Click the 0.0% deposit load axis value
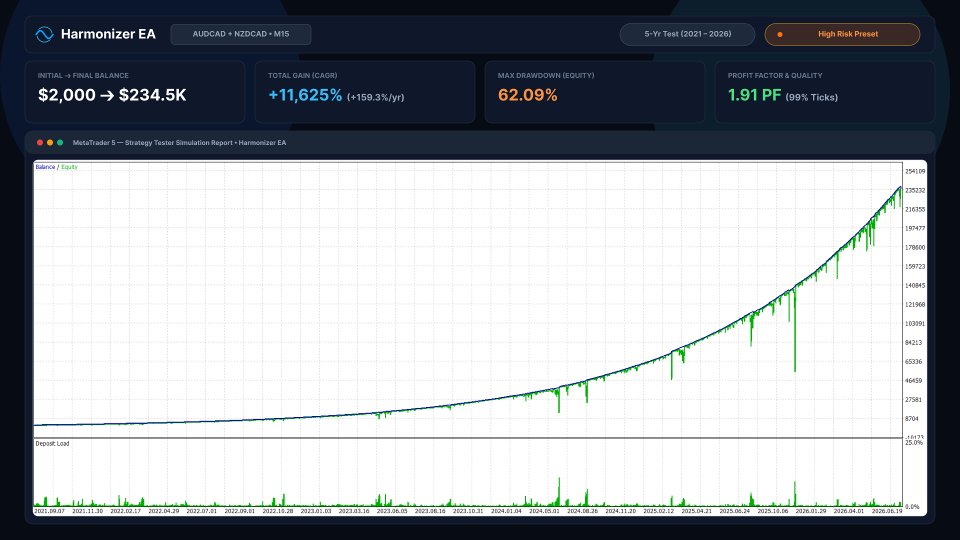This screenshot has height=540, width=960. coord(912,506)
